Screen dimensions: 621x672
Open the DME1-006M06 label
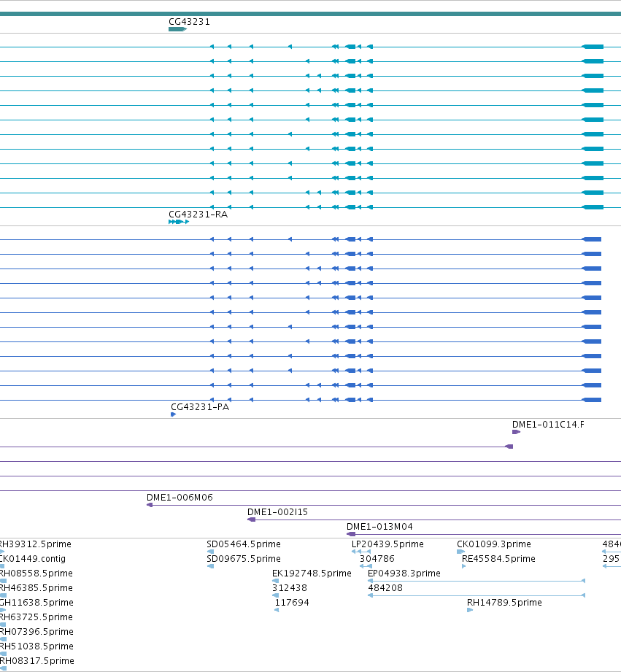coord(180,497)
